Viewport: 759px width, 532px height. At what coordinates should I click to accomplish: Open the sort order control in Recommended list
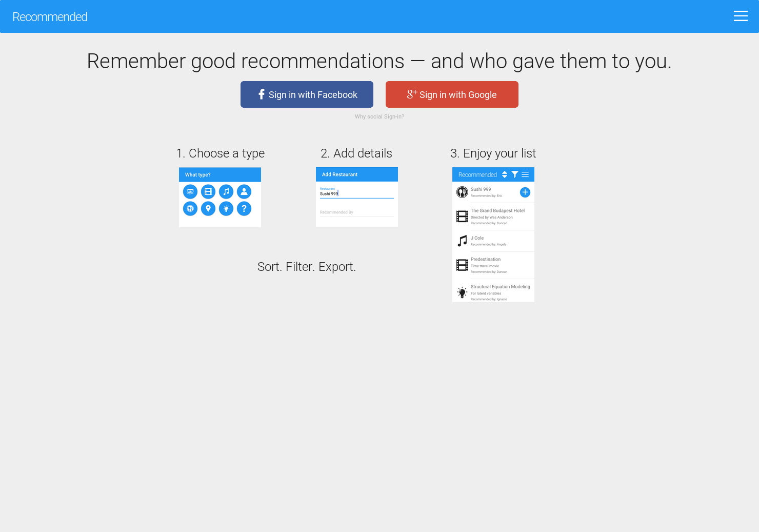click(505, 174)
